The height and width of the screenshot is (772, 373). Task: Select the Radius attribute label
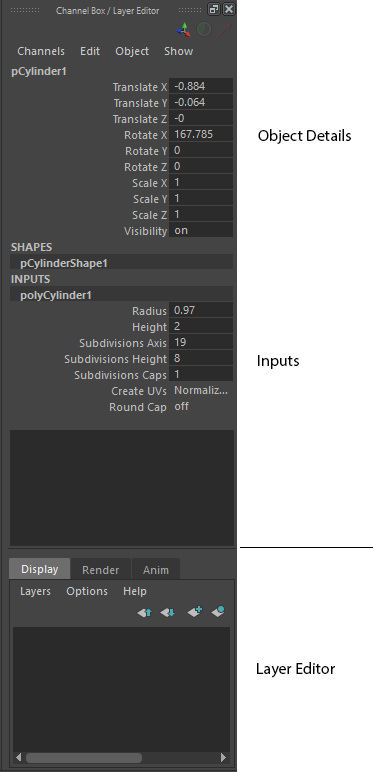(150, 311)
